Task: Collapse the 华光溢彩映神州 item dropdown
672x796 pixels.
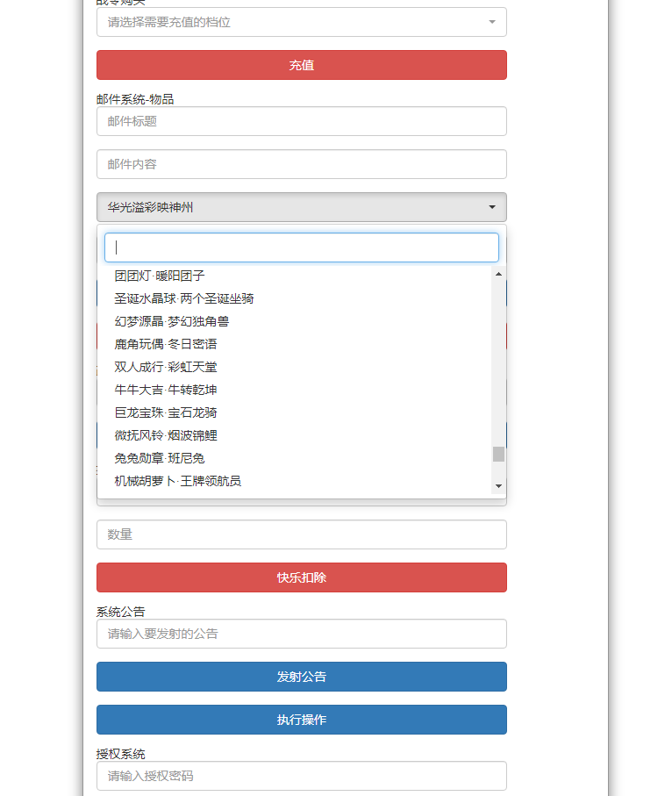Action: [301, 207]
